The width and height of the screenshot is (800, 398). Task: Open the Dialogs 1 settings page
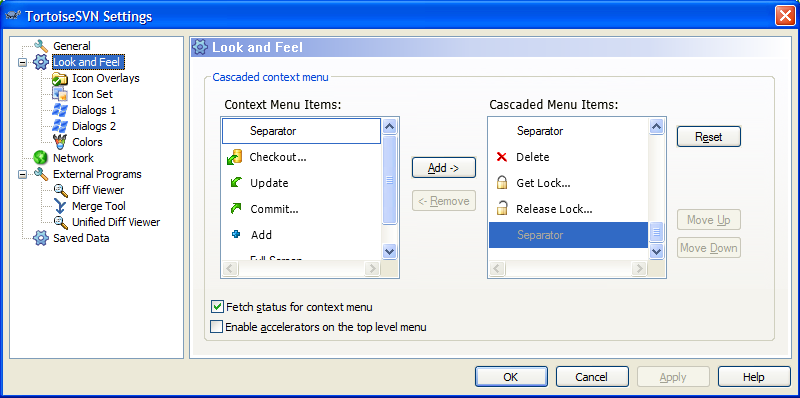94,110
